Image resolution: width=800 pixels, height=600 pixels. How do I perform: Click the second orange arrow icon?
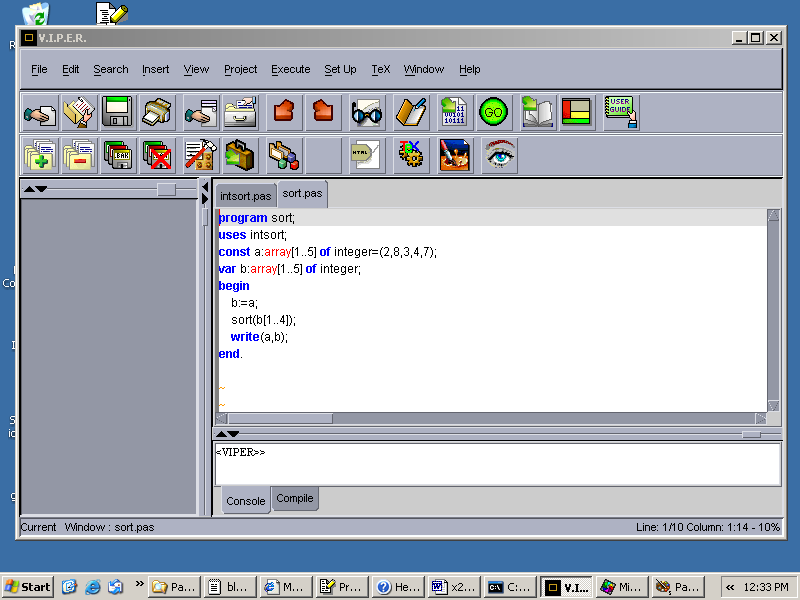[323, 112]
